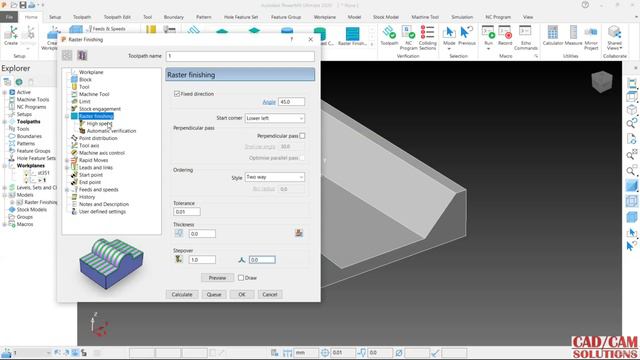Open the Measure utility

[573, 35]
